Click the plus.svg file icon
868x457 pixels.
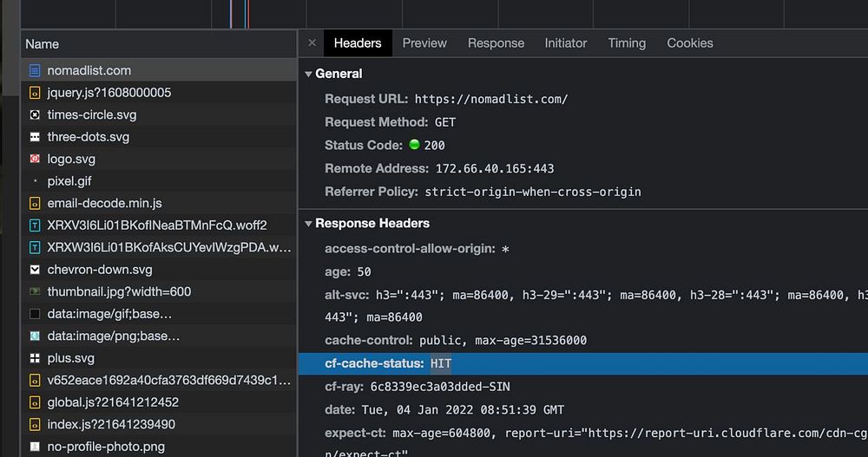tap(35, 358)
